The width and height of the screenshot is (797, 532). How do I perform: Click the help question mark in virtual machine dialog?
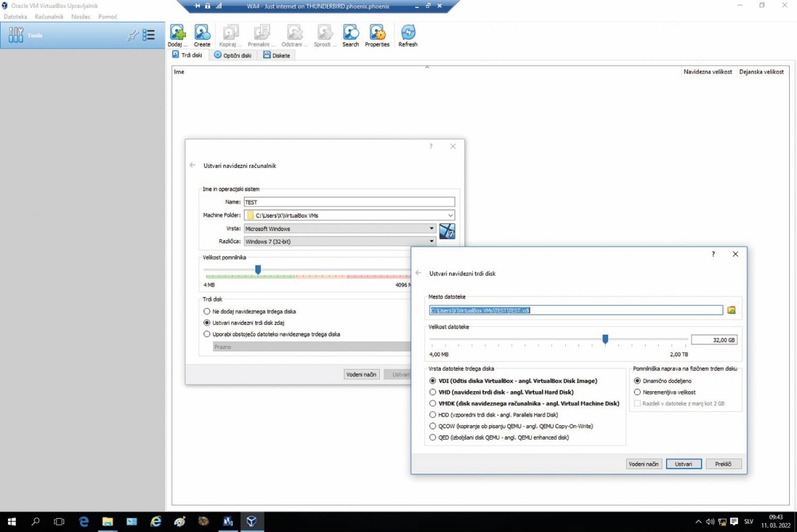click(x=430, y=146)
